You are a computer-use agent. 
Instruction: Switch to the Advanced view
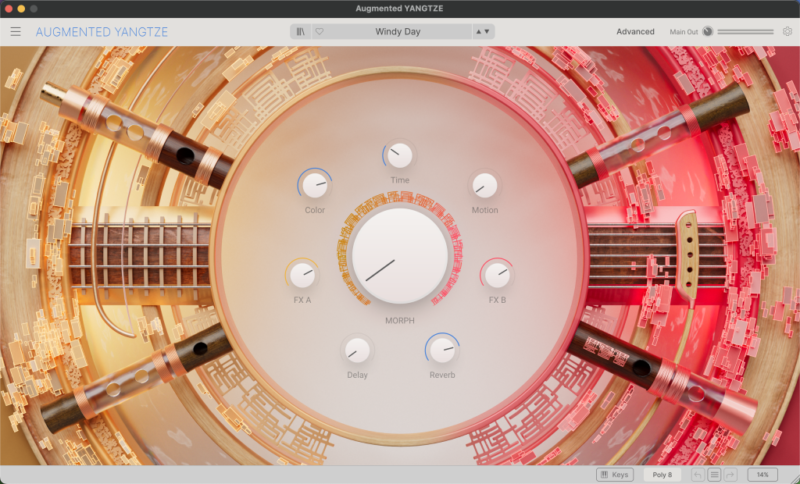point(635,32)
